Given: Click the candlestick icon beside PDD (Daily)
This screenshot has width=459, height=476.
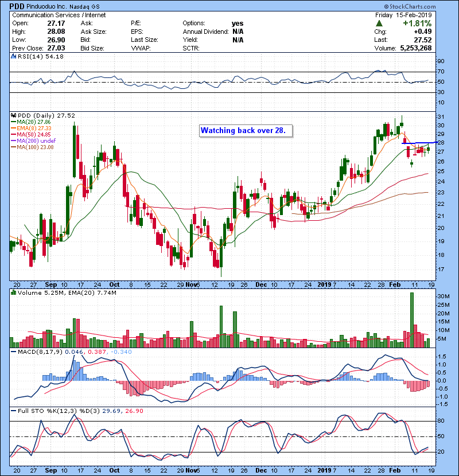Looking at the screenshot, I should (x=13, y=115).
